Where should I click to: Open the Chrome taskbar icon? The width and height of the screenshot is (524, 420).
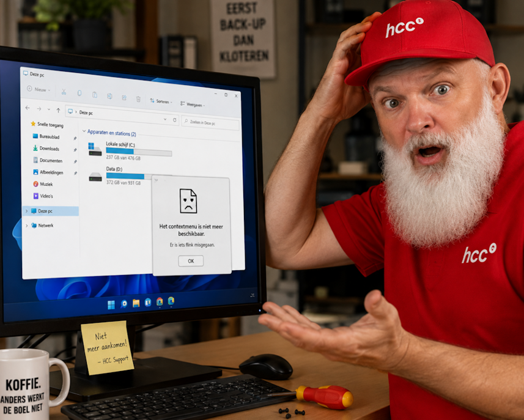160,302
